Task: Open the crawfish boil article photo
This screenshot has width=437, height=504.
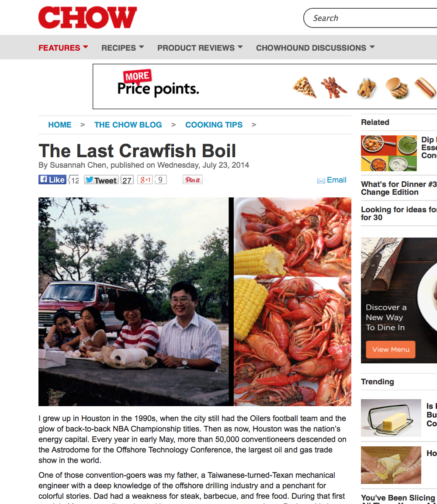Action: point(195,301)
